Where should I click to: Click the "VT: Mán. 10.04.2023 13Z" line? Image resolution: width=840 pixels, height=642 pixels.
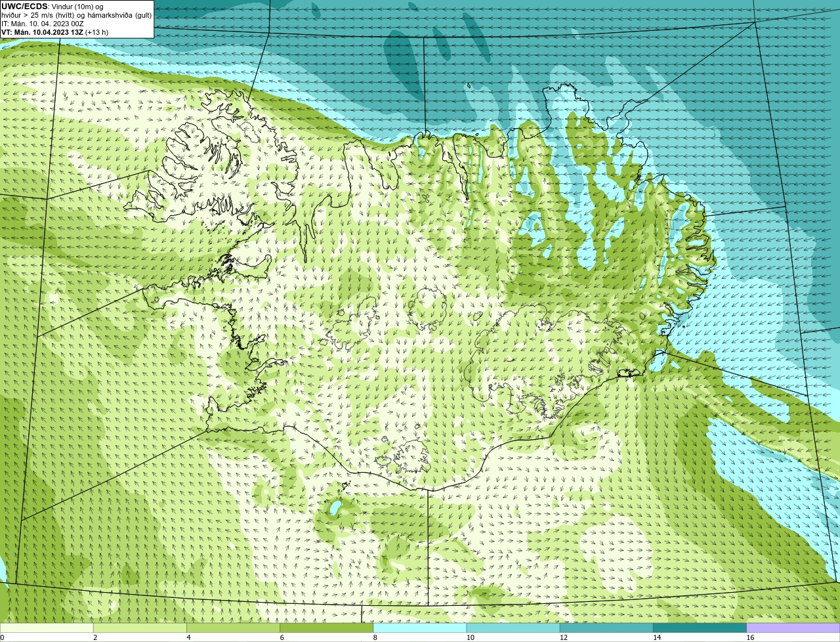[42, 32]
